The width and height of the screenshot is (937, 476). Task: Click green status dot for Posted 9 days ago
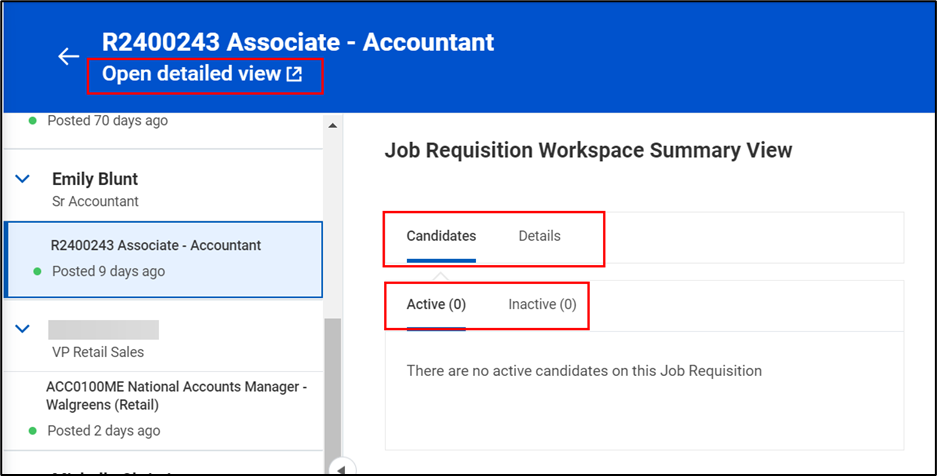point(37,271)
